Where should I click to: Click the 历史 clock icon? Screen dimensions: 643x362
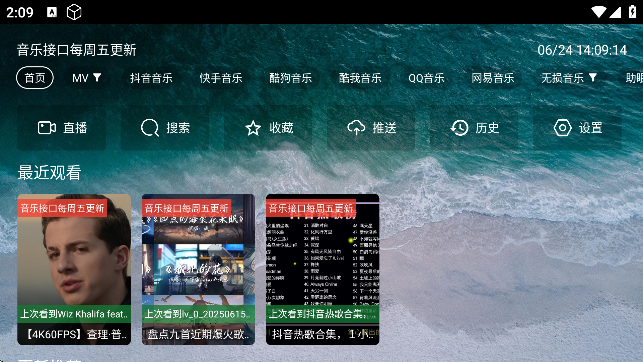click(459, 128)
